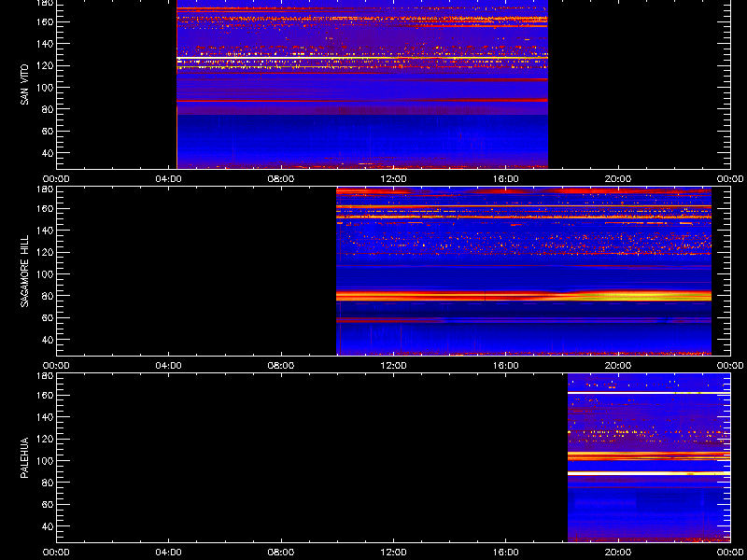Click the bright yellow 80 MHz band in Sagamore Hill
This screenshot has height=560, width=747.
coord(524,296)
